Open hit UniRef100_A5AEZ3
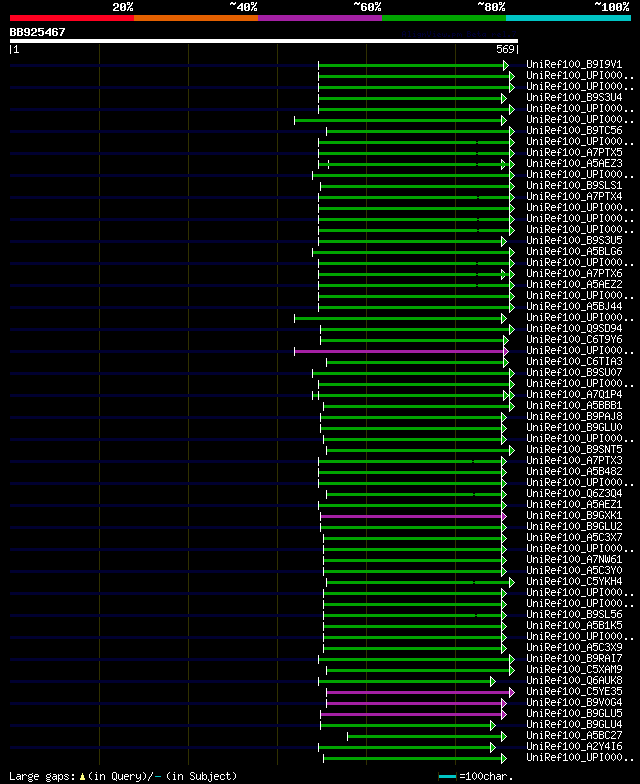 click(574, 164)
